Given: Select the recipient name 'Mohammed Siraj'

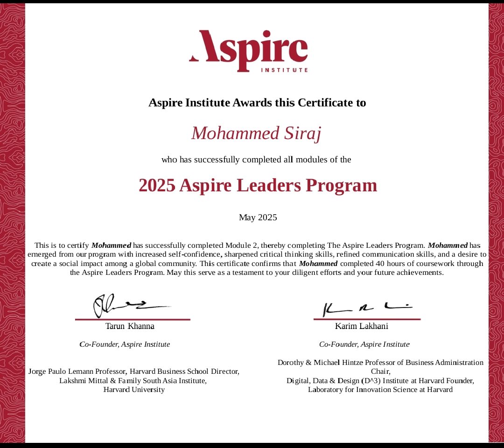Looking at the screenshot, I should (256, 133).
